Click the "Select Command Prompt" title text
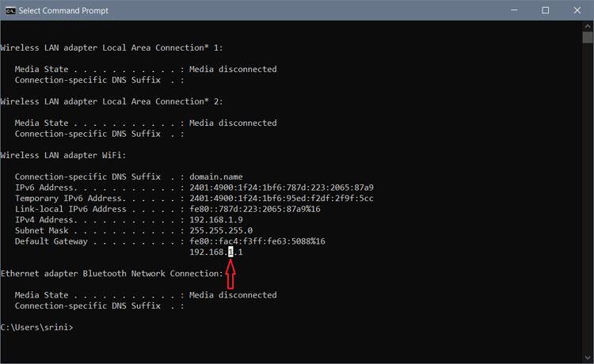594x364 pixels. (x=64, y=10)
